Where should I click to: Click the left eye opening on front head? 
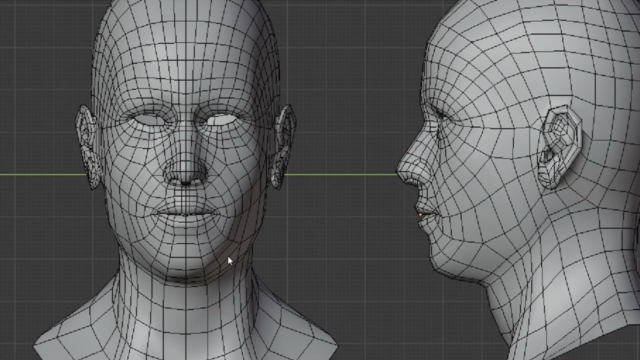(x=150, y=120)
